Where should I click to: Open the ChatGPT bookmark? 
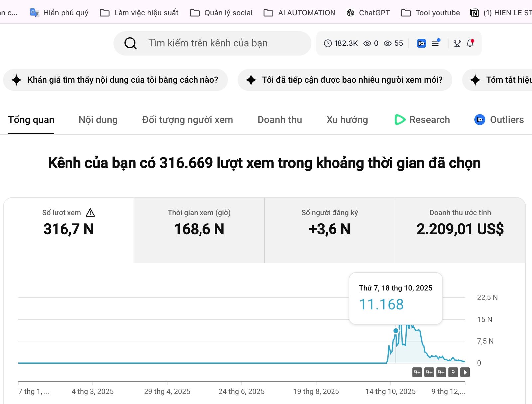[x=368, y=13]
